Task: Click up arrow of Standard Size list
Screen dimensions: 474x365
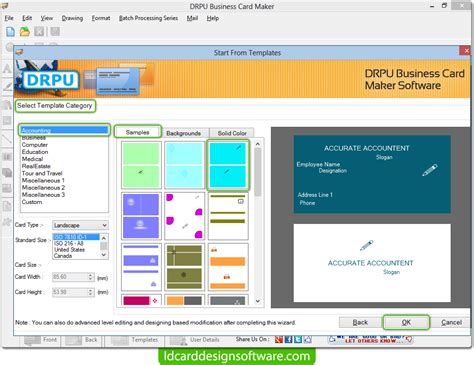Action: [104, 238]
